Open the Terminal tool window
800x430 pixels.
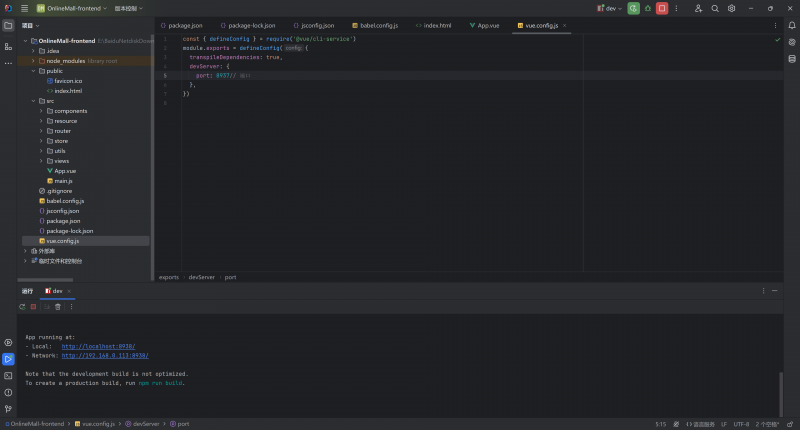[8, 375]
